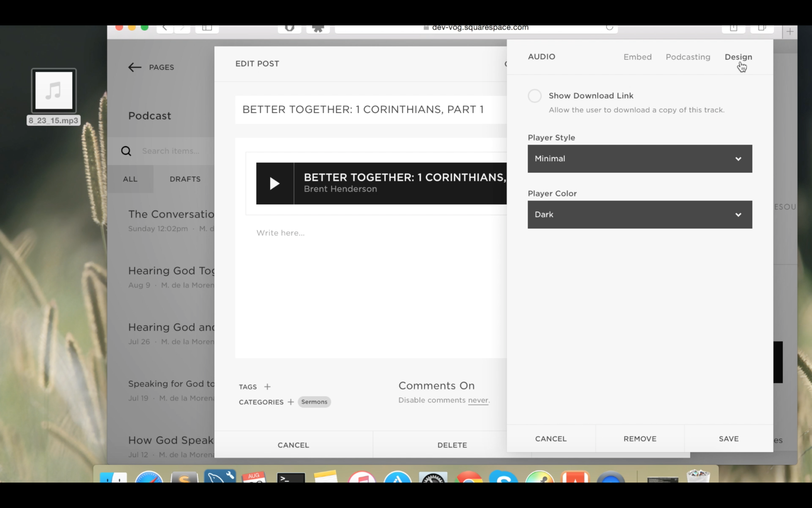Viewport: 812px width, 508px height.
Task: Reload the page with the refresh icon
Action: coord(610,28)
